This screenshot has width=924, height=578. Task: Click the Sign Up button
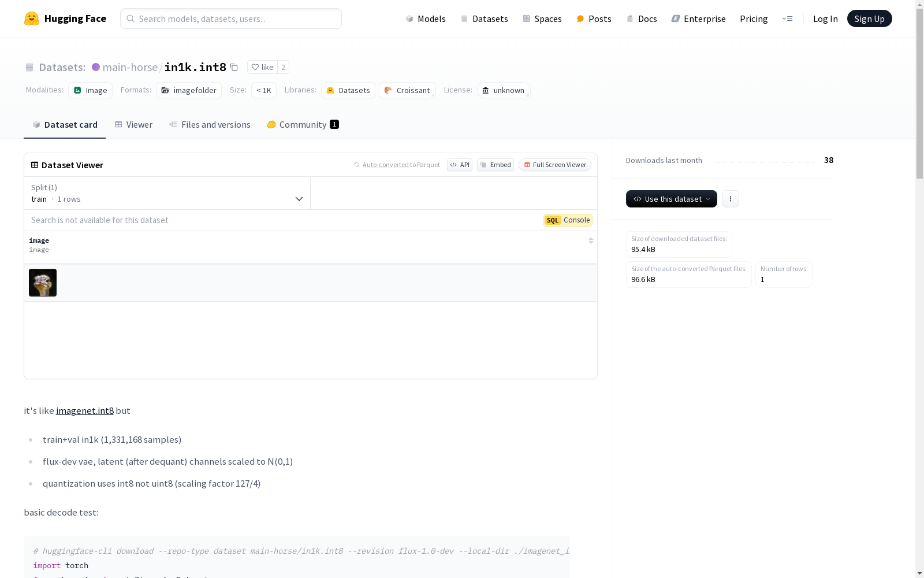point(869,18)
